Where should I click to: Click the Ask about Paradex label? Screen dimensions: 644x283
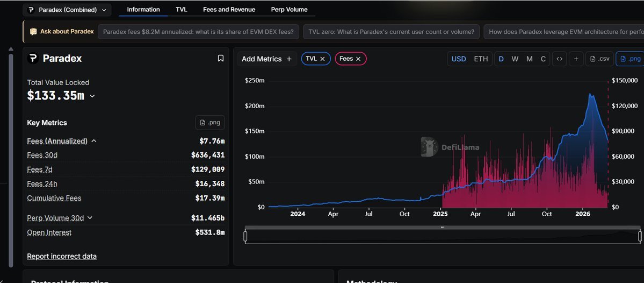pyautogui.click(x=62, y=32)
